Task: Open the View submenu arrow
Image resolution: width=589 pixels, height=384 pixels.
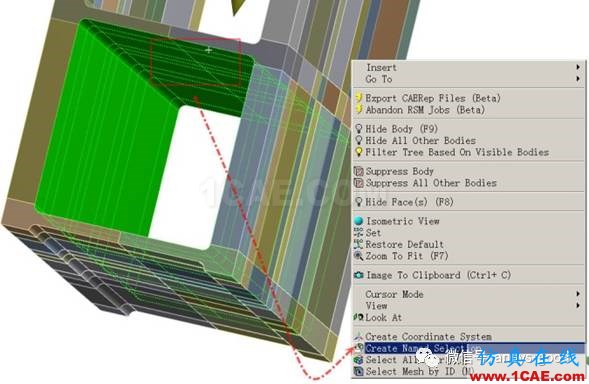Action: tap(578, 305)
